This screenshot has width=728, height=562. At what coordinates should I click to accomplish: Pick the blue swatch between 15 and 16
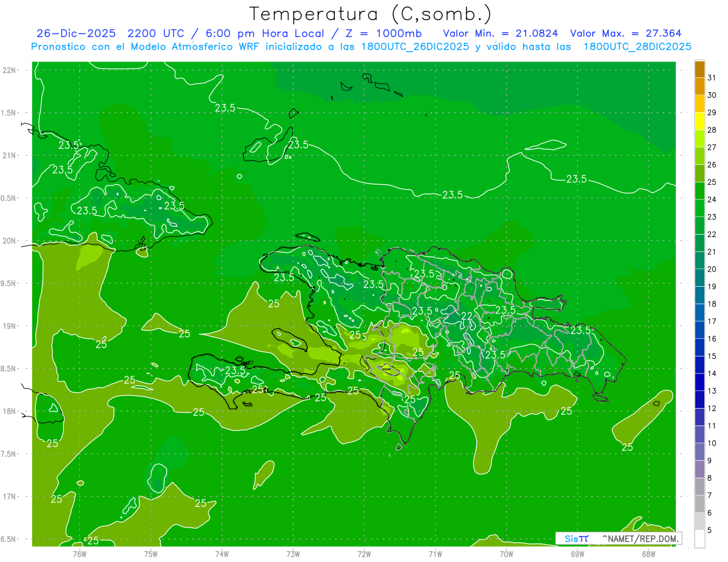click(x=699, y=347)
